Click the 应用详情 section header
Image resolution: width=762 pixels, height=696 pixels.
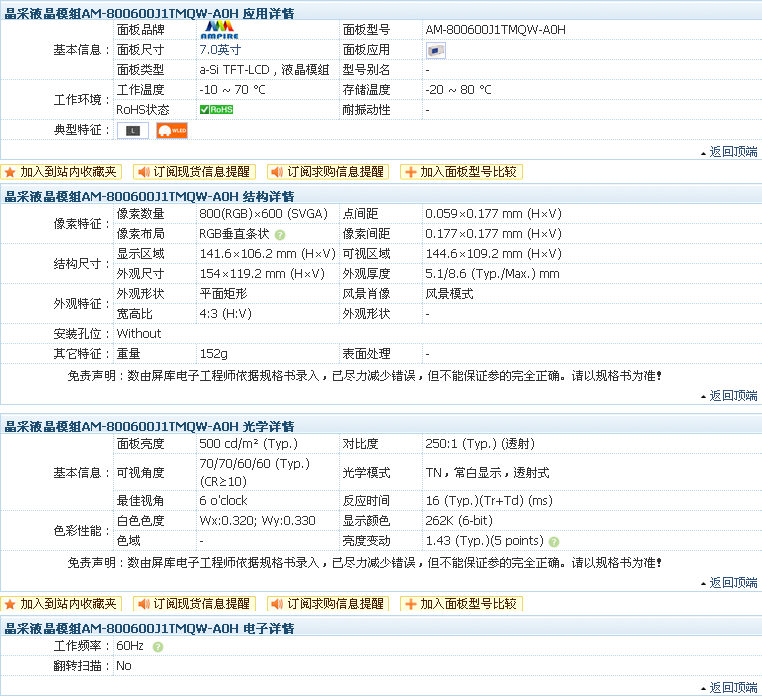tap(149, 13)
